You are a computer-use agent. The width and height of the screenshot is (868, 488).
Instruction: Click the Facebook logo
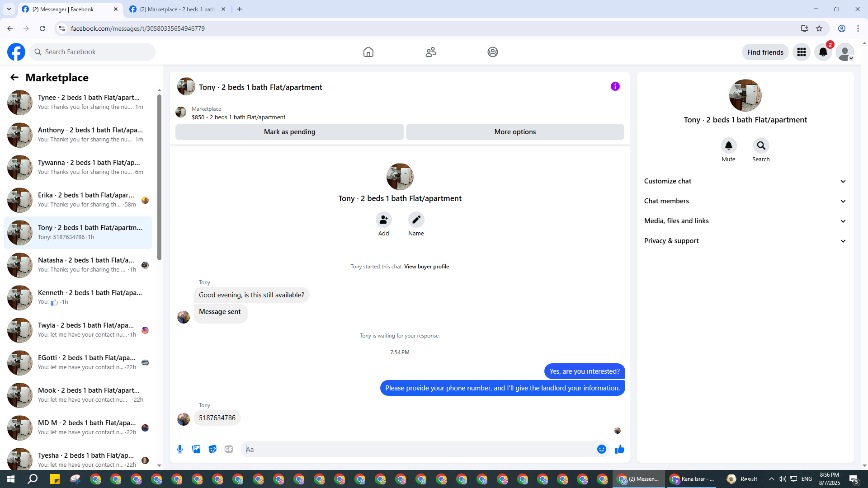point(16,52)
